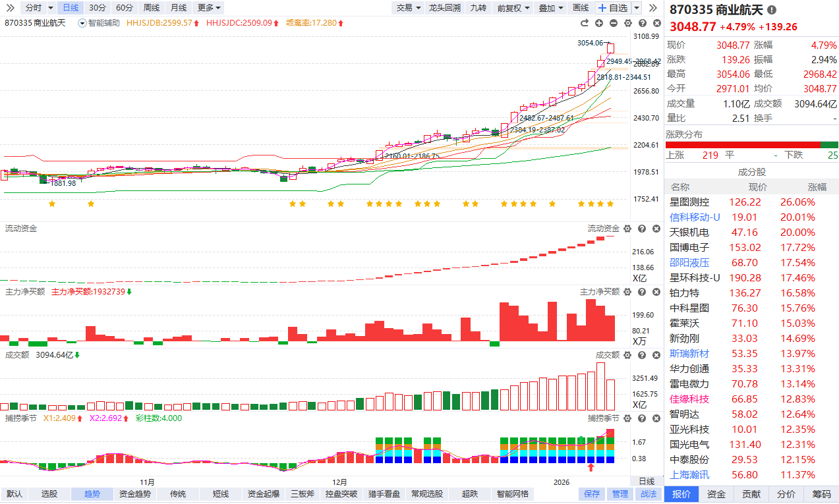Switch to the 资金 tab in right panel
This screenshot has height=504, width=839.
point(716,494)
